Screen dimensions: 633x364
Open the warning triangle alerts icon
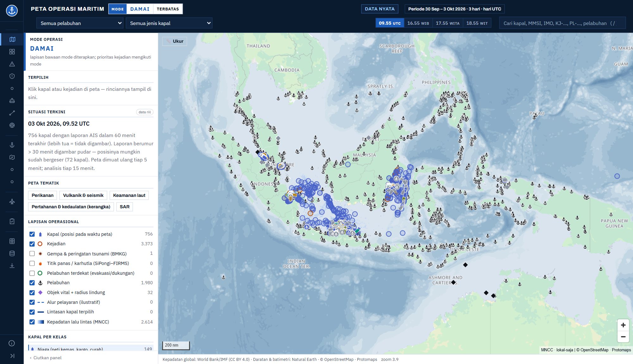point(12,64)
